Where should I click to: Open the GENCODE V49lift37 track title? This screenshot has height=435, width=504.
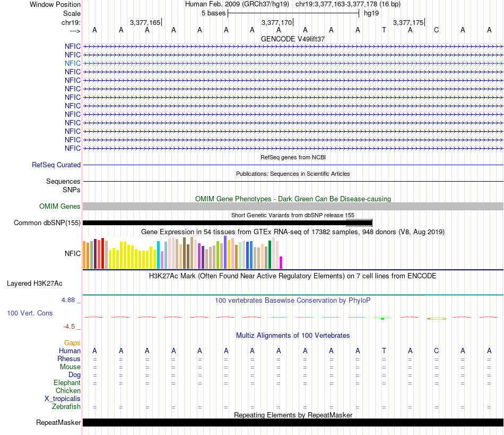[x=293, y=39]
